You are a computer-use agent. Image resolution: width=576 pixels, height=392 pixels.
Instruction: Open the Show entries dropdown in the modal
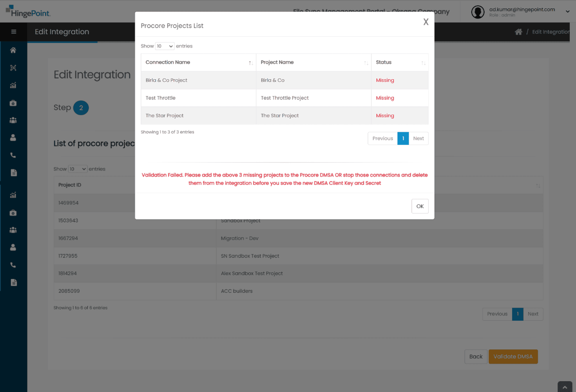[x=164, y=46]
